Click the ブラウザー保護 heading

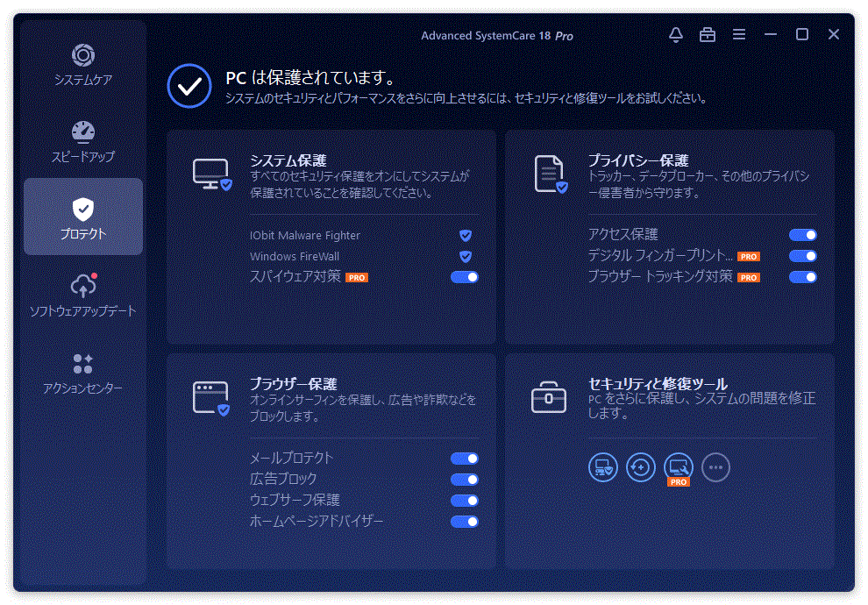294,384
